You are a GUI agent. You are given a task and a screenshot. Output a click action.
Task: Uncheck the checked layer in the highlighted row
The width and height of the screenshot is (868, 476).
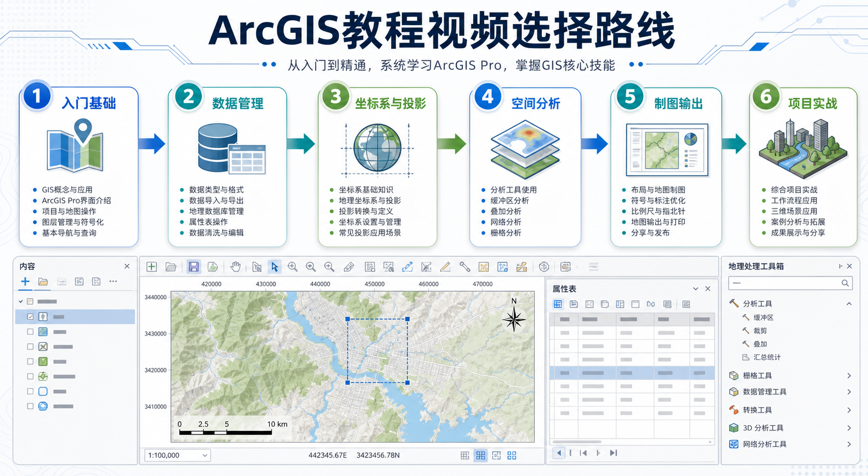30,317
